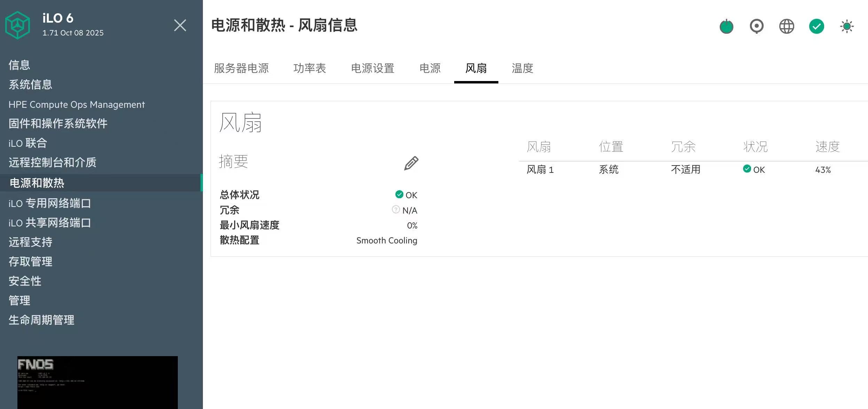
Task: Click the UID indicator target icon
Action: click(x=757, y=26)
